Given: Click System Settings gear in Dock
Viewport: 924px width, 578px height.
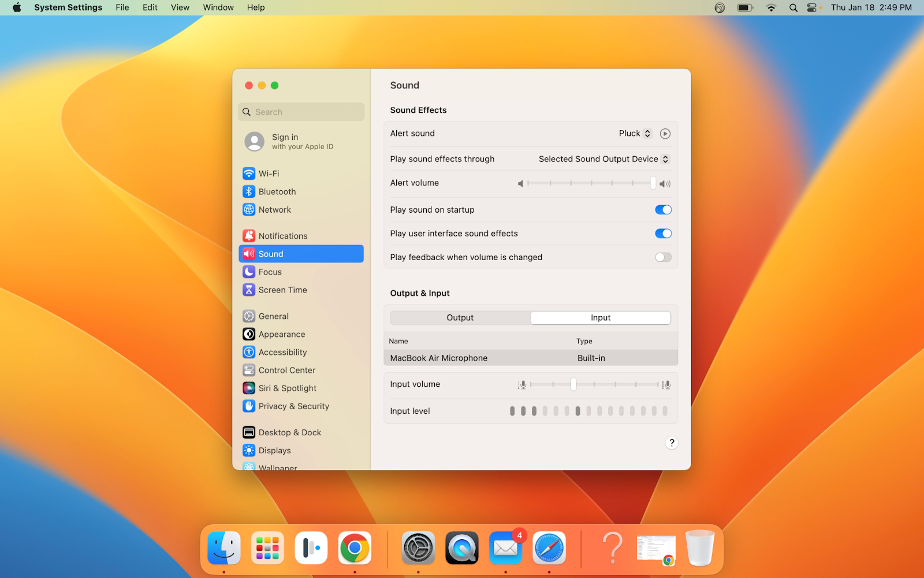Looking at the screenshot, I should point(418,547).
